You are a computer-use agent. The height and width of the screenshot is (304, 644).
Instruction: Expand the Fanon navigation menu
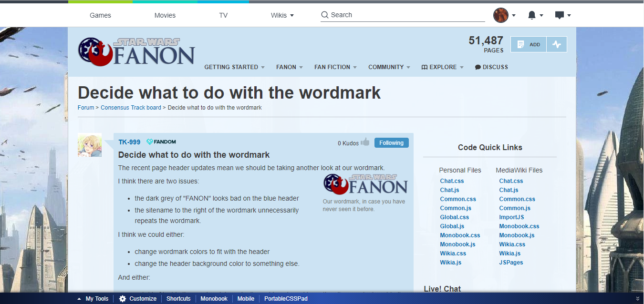coord(290,67)
